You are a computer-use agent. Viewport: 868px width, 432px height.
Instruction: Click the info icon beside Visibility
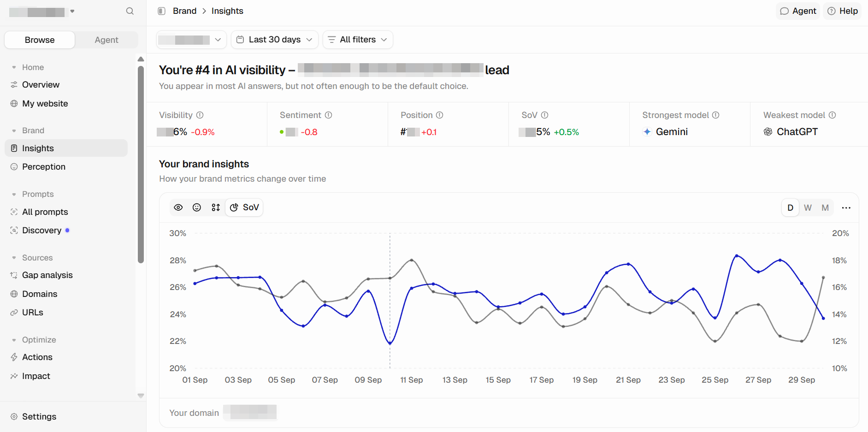click(200, 115)
